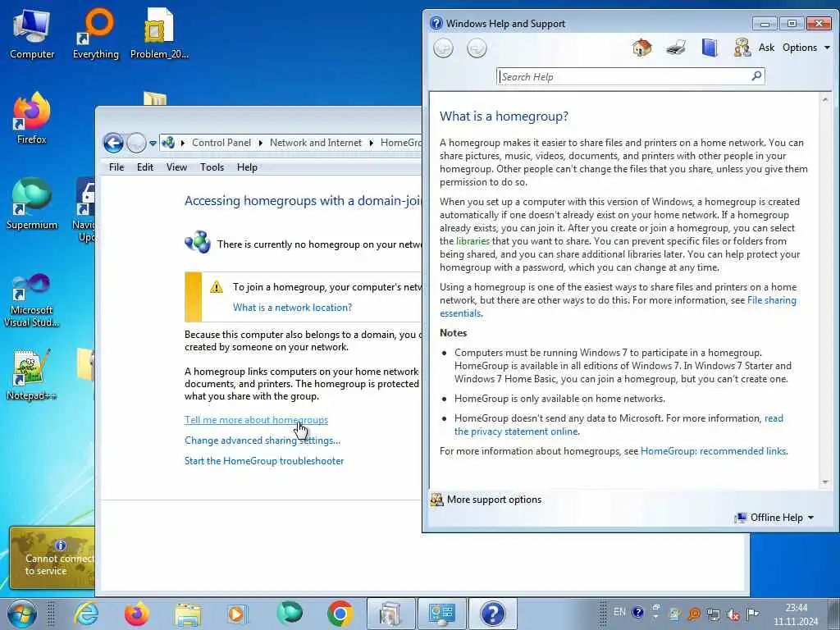Click the help tray icon beside EN
This screenshot has height=630, width=840.
tap(637, 612)
